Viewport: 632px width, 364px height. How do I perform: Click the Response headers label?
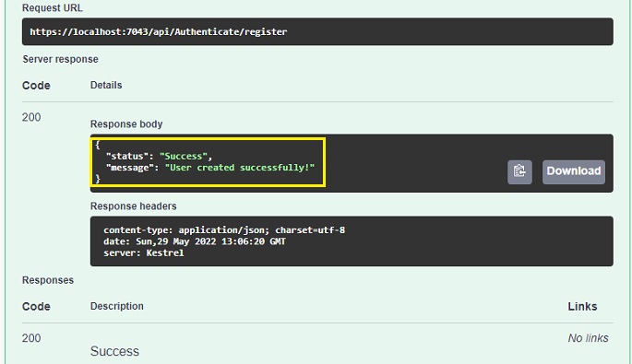(134, 206)
